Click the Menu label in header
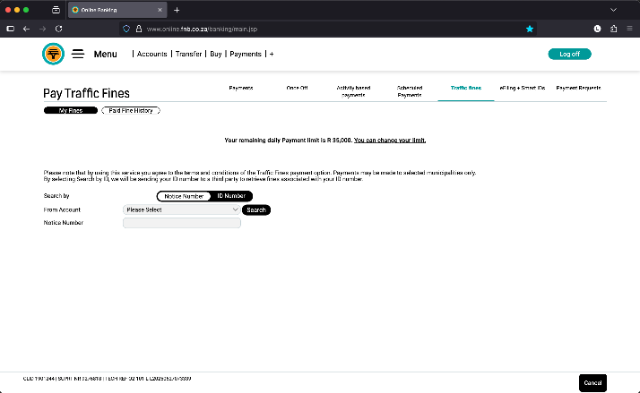Image resolution: width=640 pixels, height=393 pixels. point(105,54)
